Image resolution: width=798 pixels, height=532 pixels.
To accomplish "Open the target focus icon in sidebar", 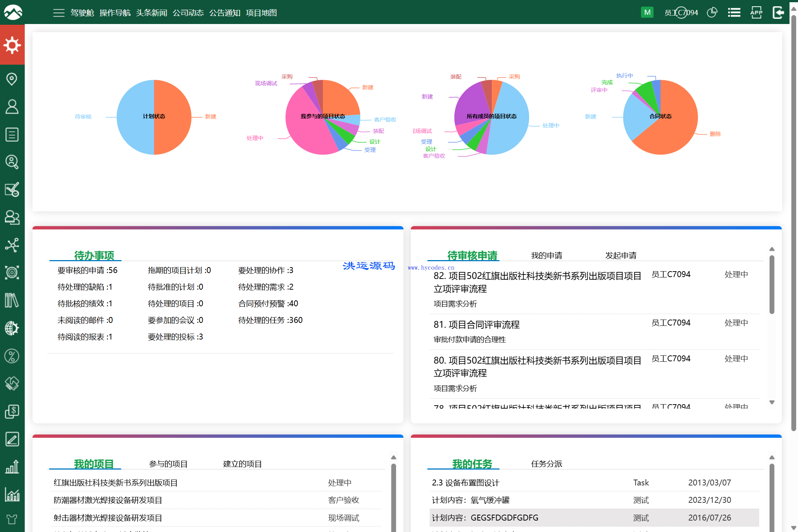I will pyautogui.click(x=12, y=273).
